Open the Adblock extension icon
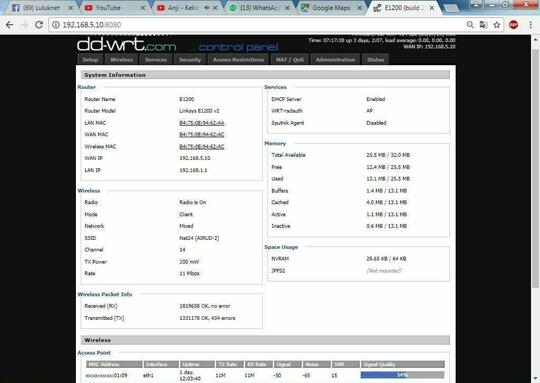Viewport: 540px width, 383px height. (513, 24)
